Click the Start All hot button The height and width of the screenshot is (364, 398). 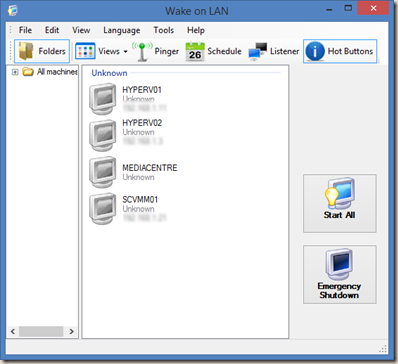click(340, 203)
